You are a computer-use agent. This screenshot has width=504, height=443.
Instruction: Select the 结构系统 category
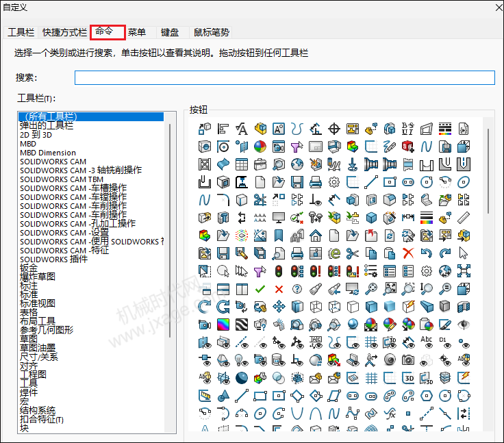click(x=38, y=411)
